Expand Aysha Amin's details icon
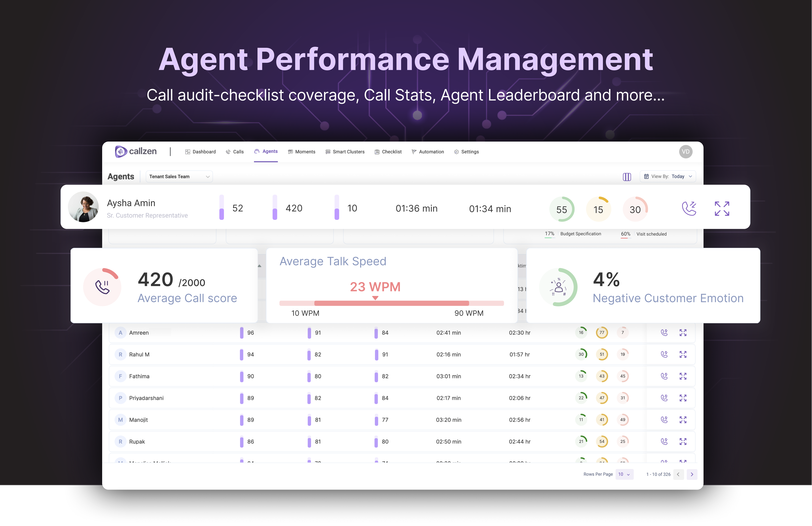 (722, 209)
